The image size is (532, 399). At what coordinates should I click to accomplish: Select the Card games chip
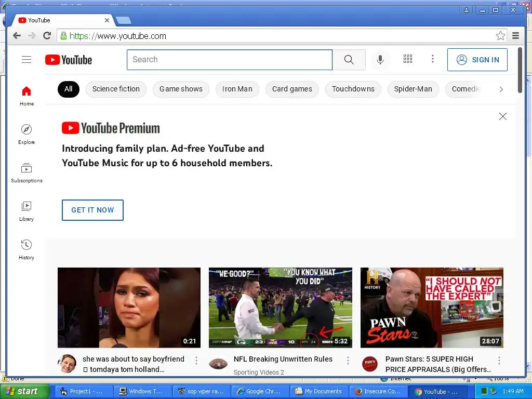click(292, 89)
